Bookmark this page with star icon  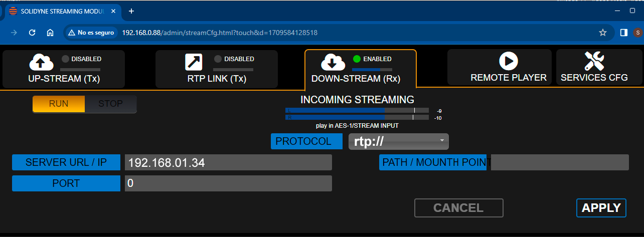point(603,33)
